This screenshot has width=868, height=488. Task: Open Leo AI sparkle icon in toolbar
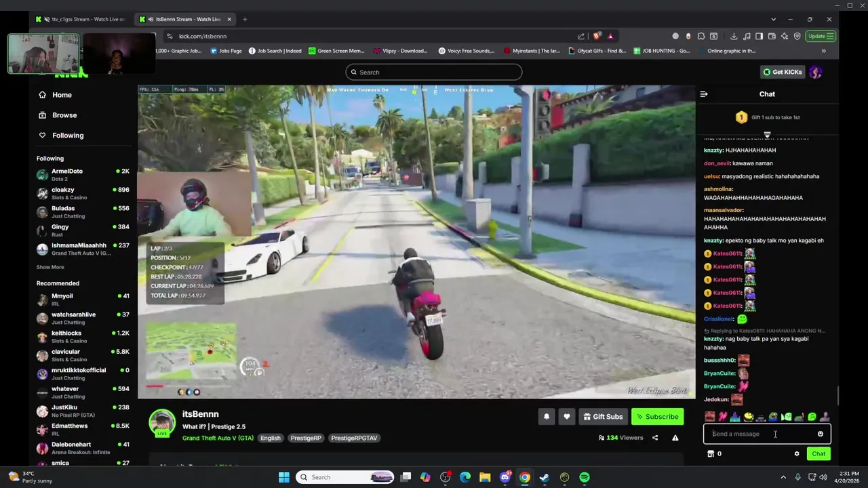785,36
